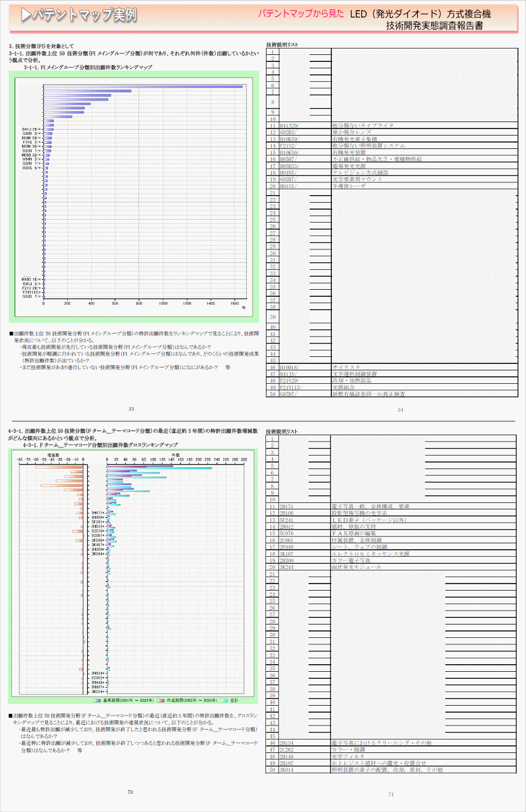The width and height of the screenshot is (526, 812).
Task: Click the pink 作成期間 legend swatch
Action: (161, 700)
